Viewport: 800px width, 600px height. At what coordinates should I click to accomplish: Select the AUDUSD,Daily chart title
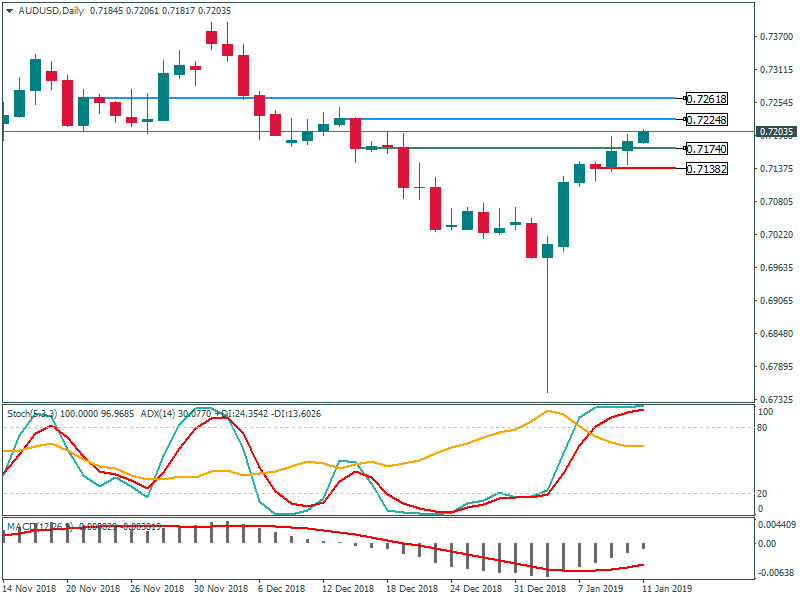point(51,11)
